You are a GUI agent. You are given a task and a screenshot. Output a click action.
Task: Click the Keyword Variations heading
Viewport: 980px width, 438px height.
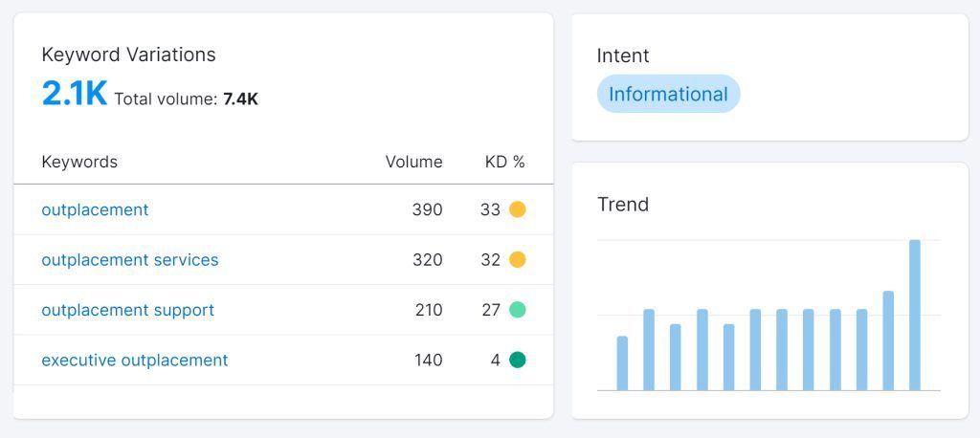pos(128,55)
